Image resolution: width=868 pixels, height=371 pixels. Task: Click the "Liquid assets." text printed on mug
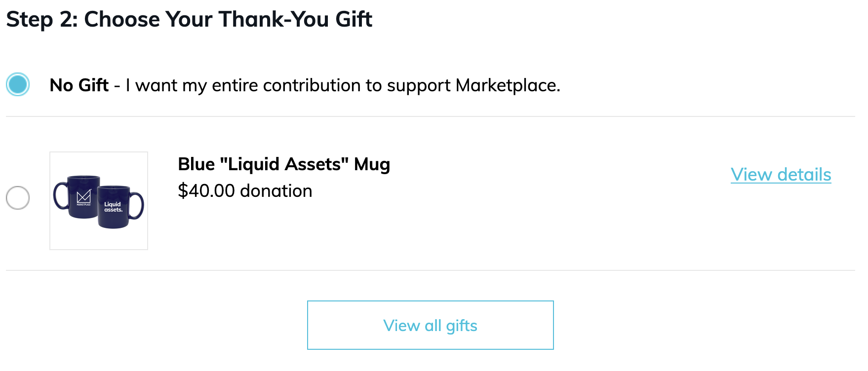(x=113, y=207)
